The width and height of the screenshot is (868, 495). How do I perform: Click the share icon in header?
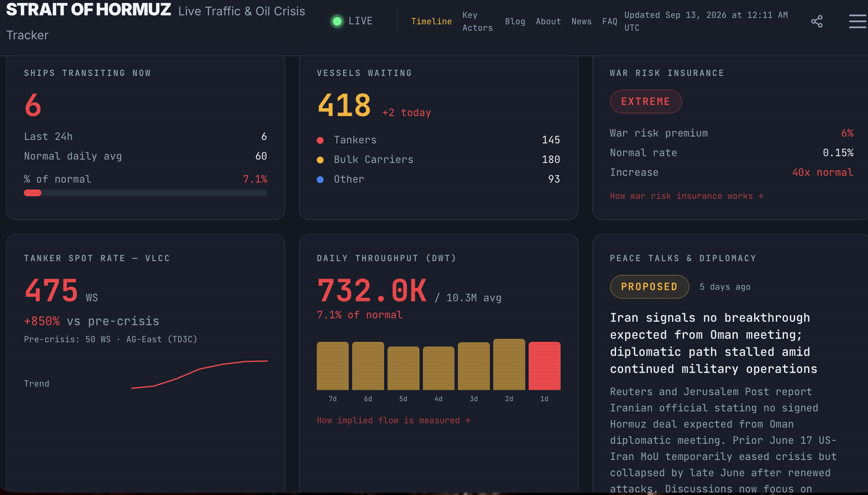tap(817, 21)
